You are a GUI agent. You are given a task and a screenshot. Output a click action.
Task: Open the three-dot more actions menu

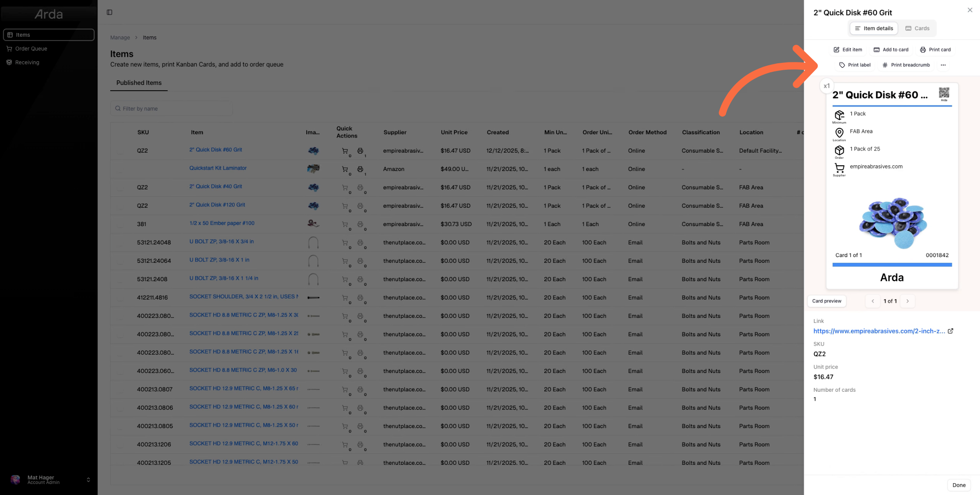[x=943, y=65]
